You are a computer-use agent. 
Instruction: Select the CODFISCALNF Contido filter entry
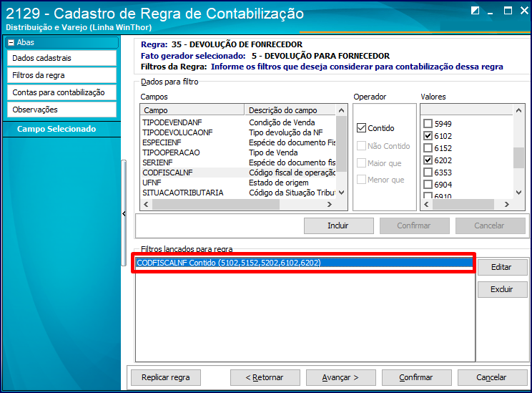(304, 263)
